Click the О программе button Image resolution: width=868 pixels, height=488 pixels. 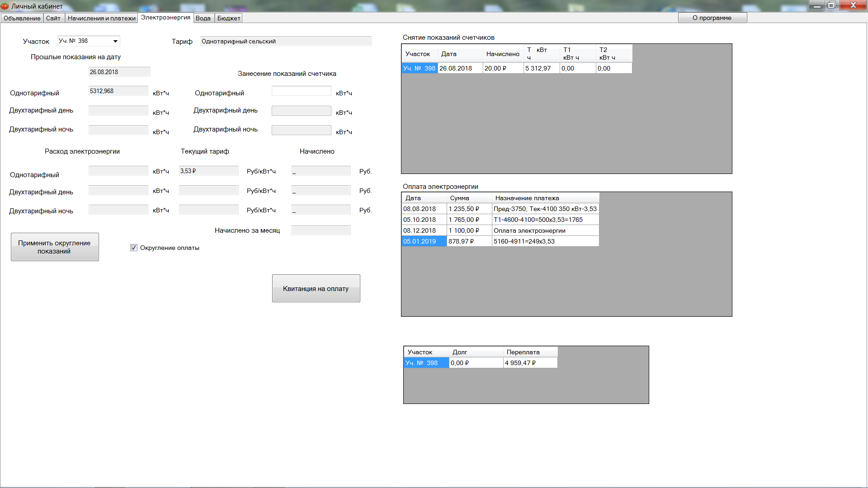coord(712,18)
